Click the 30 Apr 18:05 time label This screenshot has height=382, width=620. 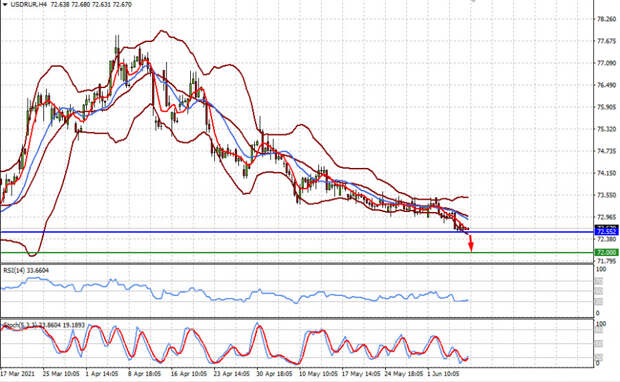274,374
